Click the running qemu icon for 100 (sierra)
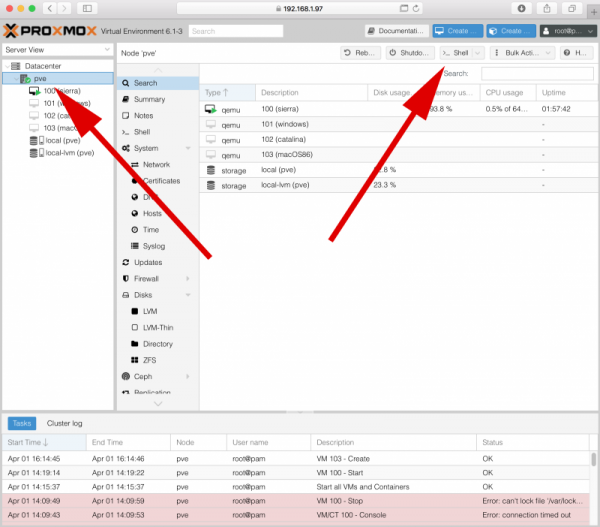 (211, 109)
